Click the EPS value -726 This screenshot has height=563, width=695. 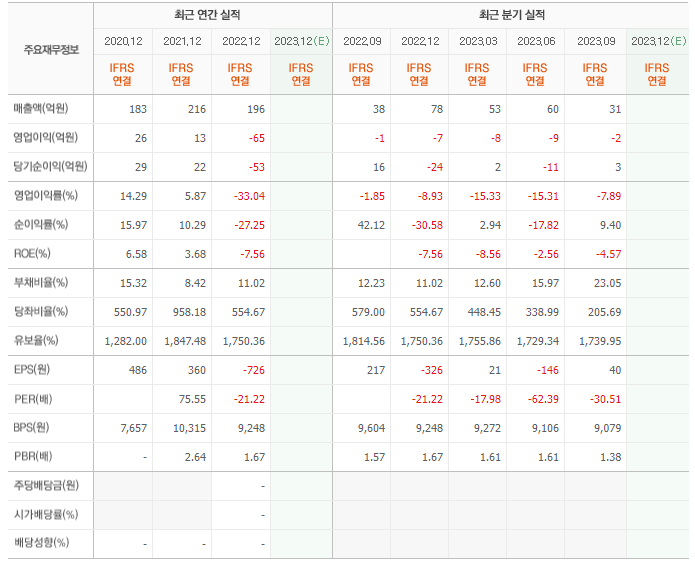[254, 370]
